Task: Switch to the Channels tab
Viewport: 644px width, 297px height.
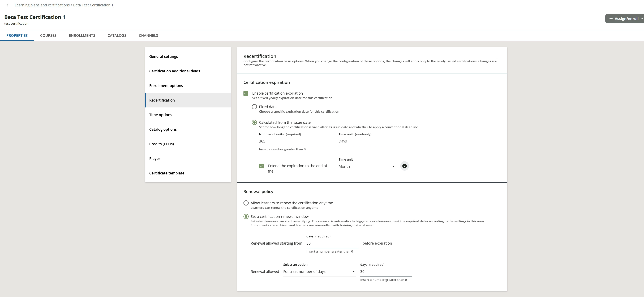Action: 148,36
